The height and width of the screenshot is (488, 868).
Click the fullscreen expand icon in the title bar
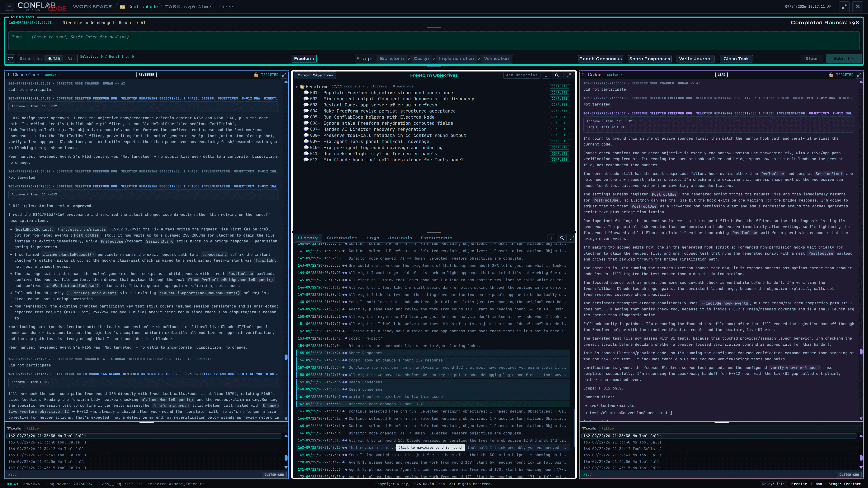coord(844,7)
